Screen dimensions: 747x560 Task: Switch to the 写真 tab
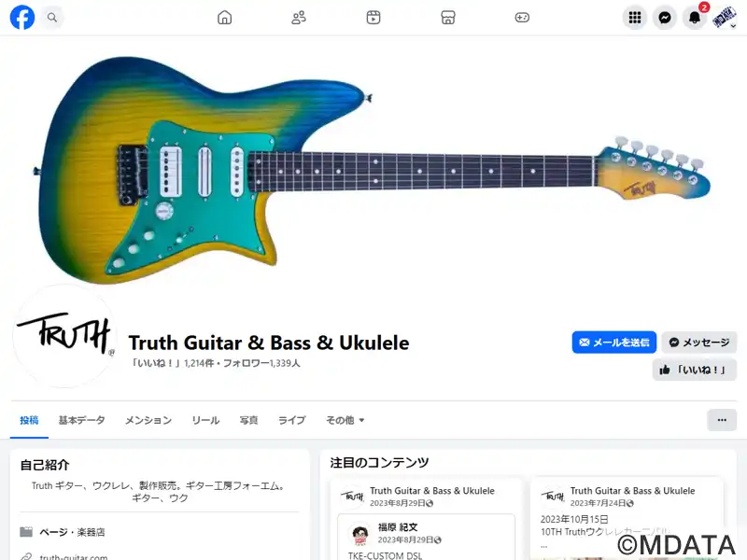pos(248,420)
